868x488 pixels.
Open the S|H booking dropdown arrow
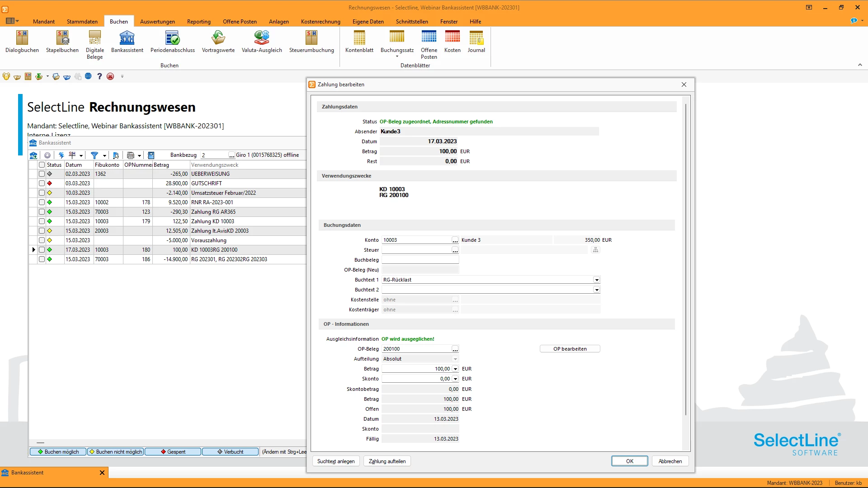coord(81,155)
